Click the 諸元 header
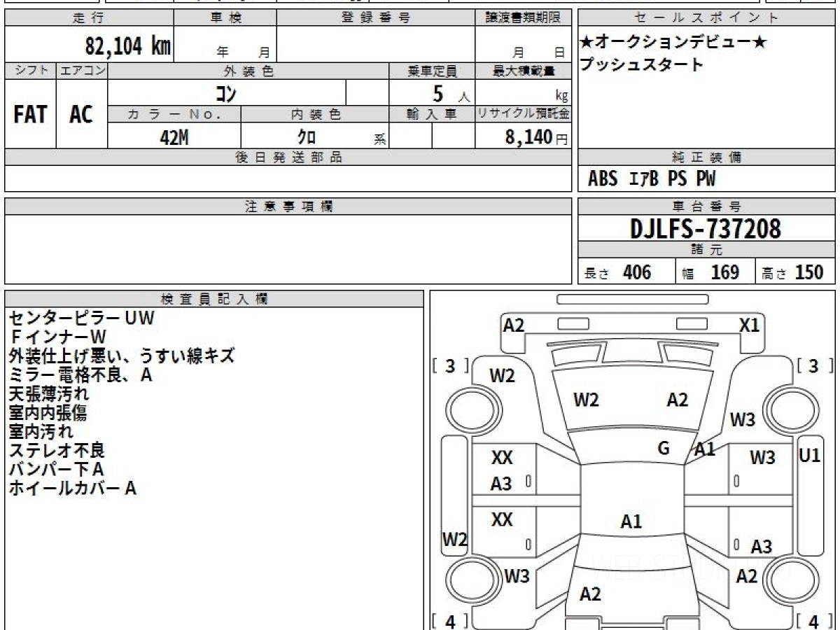The width and height of the screenshot is (840, 630). [x=707, y=250]
